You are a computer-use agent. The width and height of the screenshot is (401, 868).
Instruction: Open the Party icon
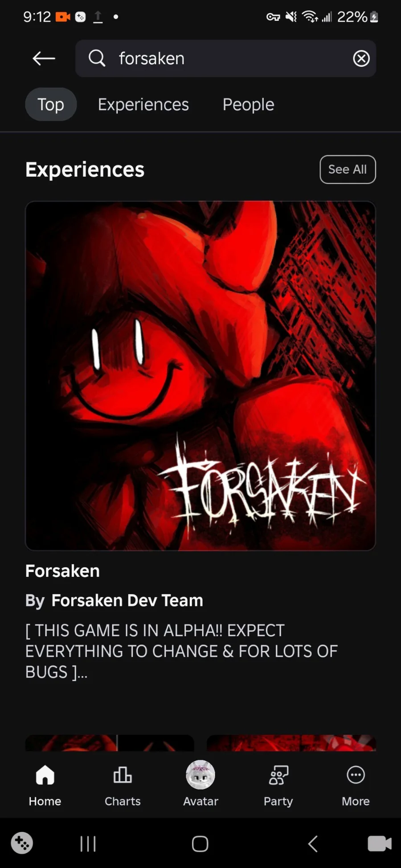coord(278,775)
